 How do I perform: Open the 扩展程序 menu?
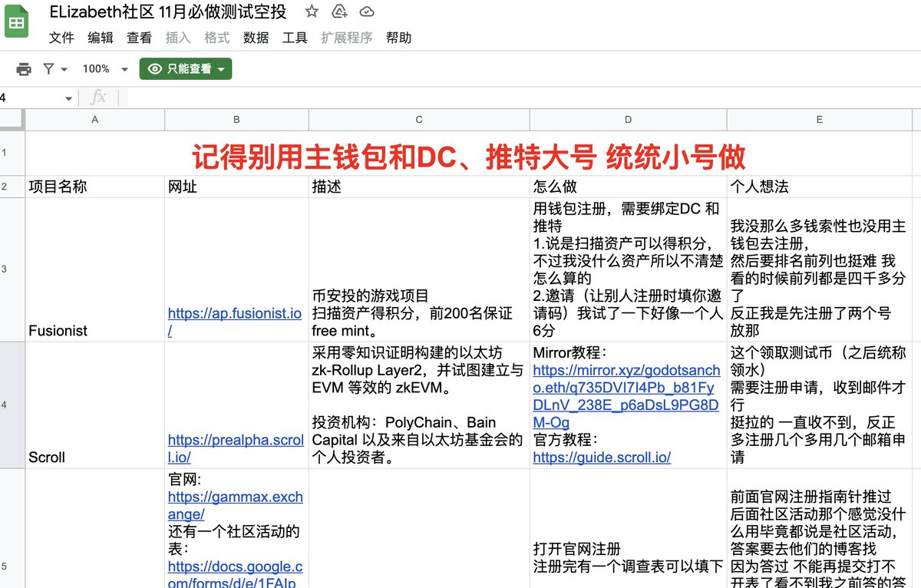[x=347, y=38]
